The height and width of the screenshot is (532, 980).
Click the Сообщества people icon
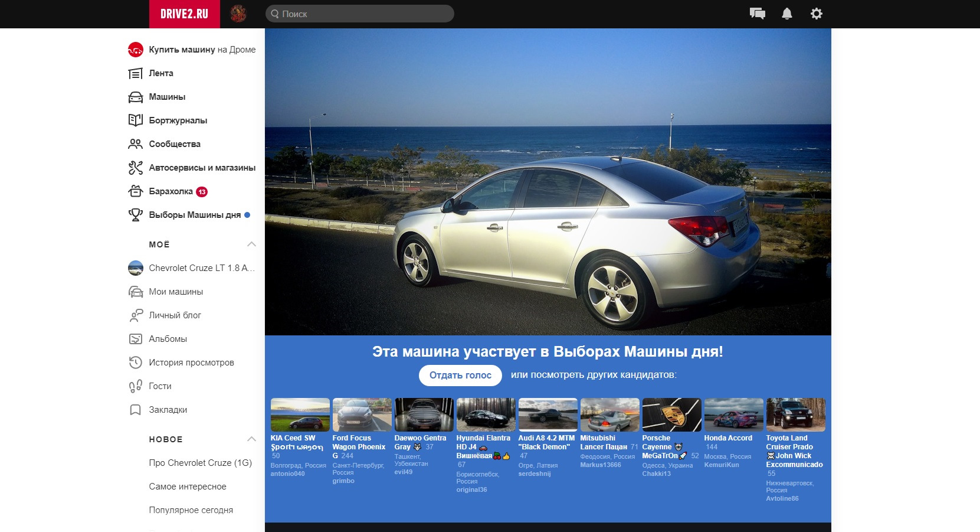pos(136,144)
